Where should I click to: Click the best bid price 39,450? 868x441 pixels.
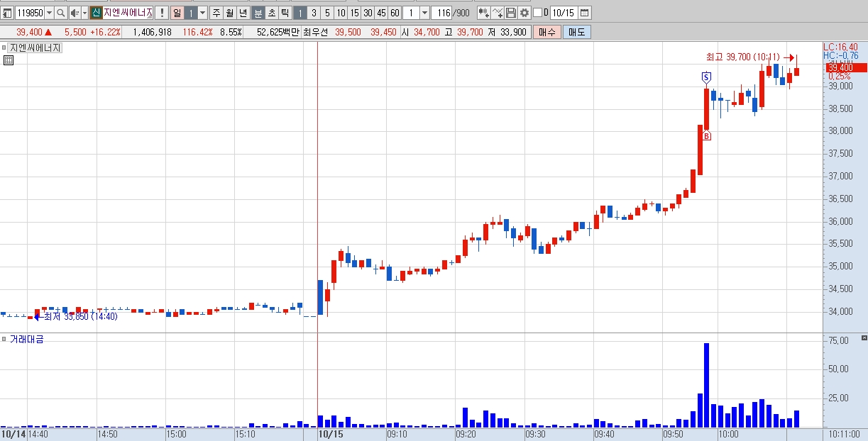383,32
